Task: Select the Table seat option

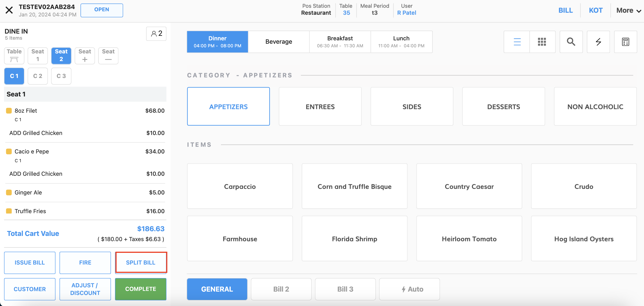Action: [14, 56]
